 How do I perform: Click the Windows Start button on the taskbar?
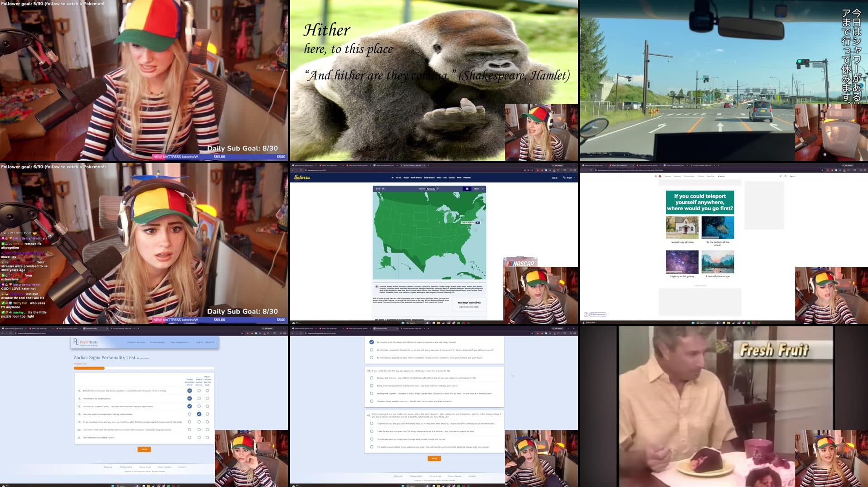click(x=113, y=485)
